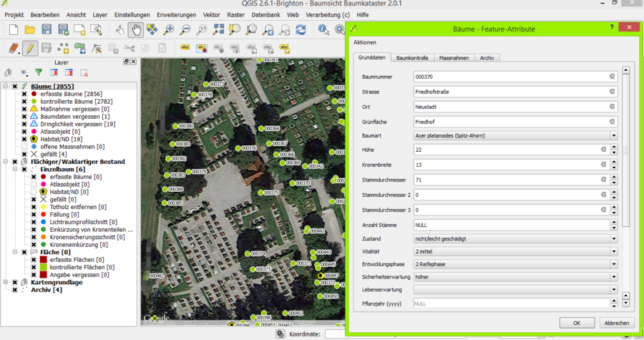The image size is (644, 340).
Task: Click the Zoom In magnifier tool
Action: coord(169,29)
